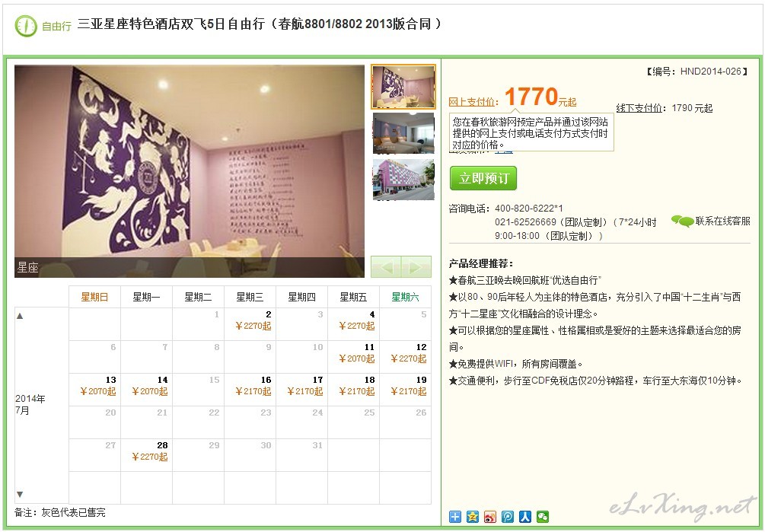
Task: Share to Renren with the 人 icon
Action: (x=525, y=516)
